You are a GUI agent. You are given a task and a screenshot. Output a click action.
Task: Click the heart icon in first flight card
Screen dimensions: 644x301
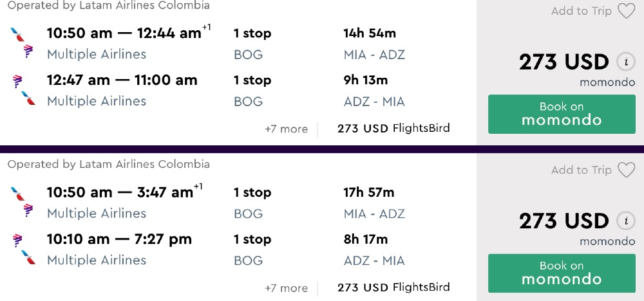[626, 11]
